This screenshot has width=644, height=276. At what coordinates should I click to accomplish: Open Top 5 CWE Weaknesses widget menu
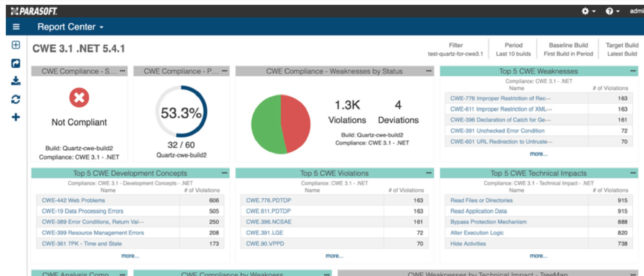click(633, 71)
